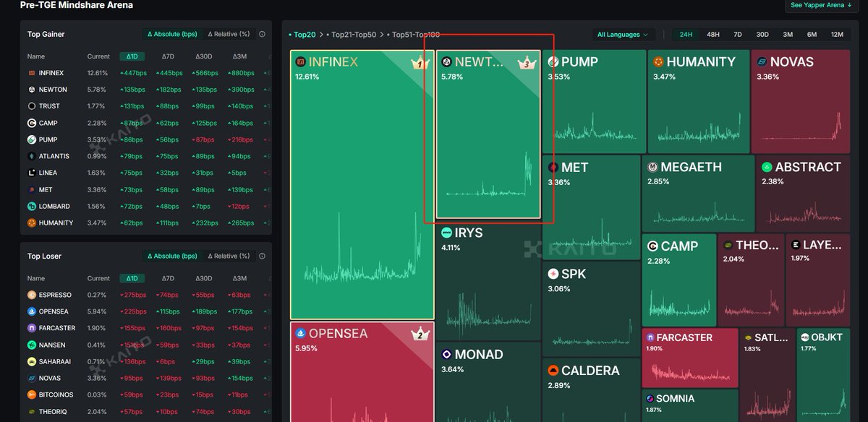This screenshot has height=422, width=868.
Task: Sort Top Loser by the Δ1D column
Action: click(132, 278)
